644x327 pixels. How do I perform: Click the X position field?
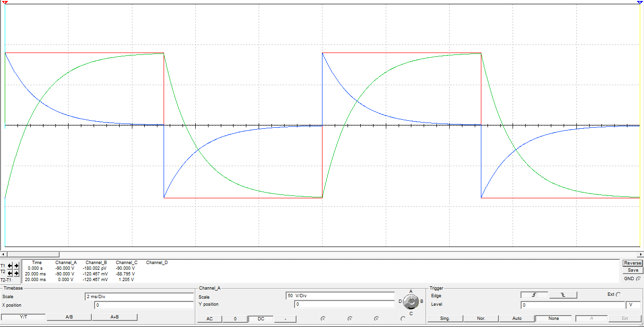pyautogui.click(x=144, y=305)
